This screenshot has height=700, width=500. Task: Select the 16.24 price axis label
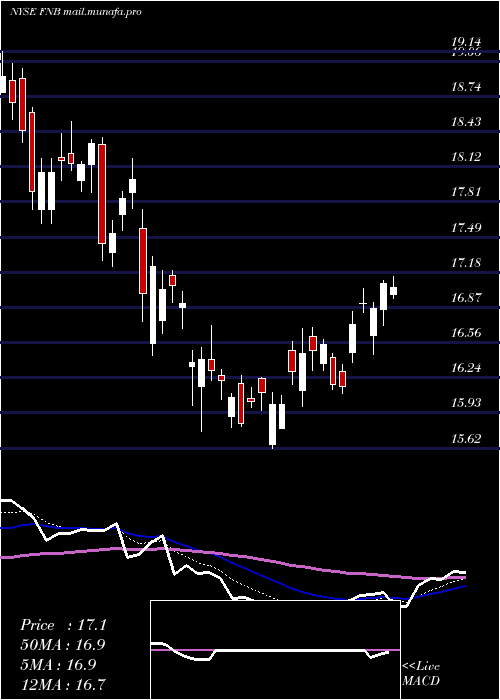(466, 368)
